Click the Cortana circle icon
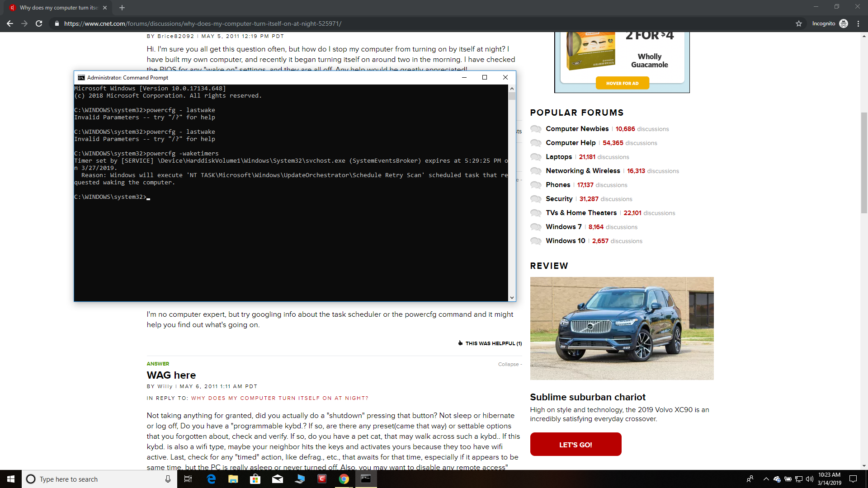 pos(31,479)
